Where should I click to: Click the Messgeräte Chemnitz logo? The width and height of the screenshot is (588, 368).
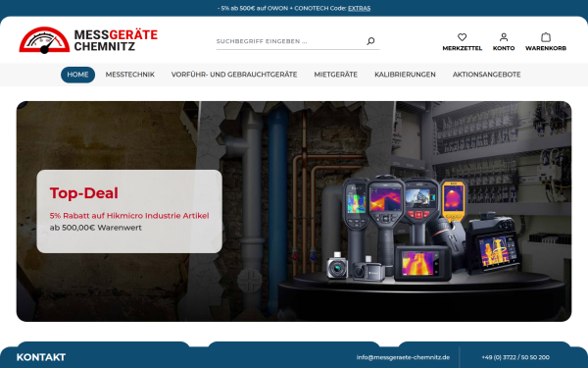[x=88, y=40]
